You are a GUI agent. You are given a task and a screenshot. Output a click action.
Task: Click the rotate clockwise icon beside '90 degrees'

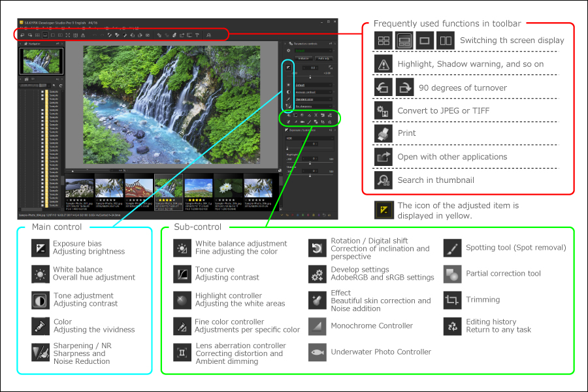[x=404, y=88]
